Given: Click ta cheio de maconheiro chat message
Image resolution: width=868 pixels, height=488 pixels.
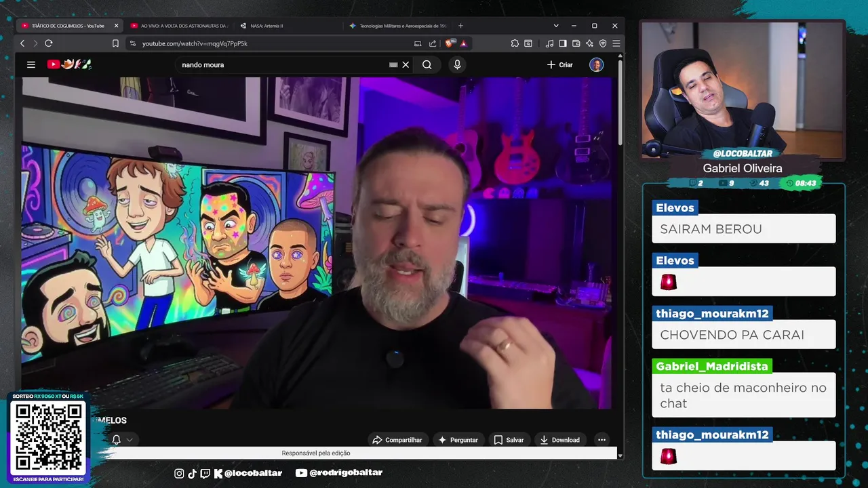Looking at the screenshot, I should click(743, 395).
